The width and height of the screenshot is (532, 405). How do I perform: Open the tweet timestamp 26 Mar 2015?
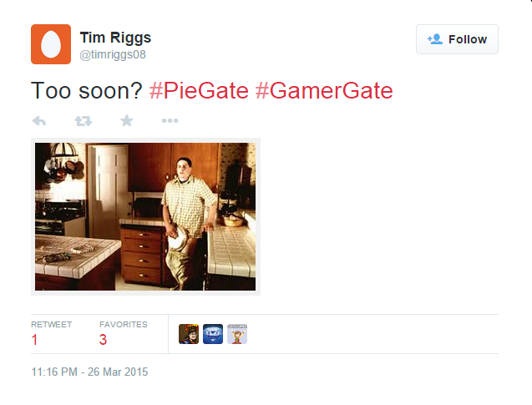click(89, 372)
